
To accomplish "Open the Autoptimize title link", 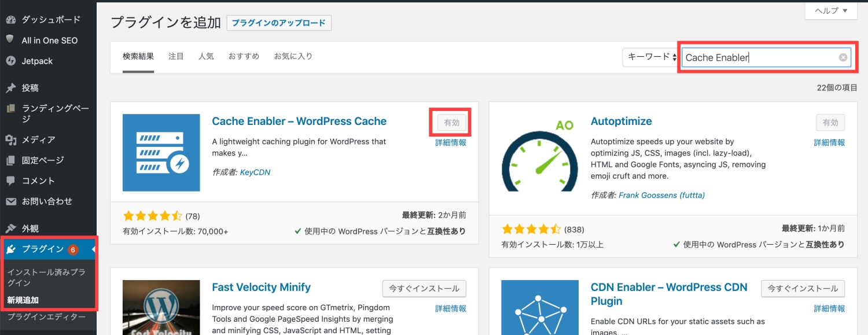I will [621, 122].
